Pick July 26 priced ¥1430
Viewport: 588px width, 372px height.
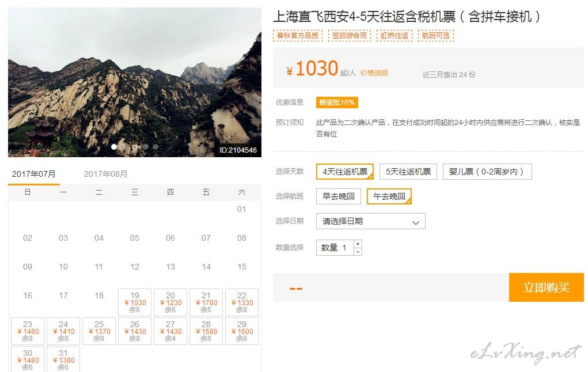pyautogui.click(x=135, y=331)
